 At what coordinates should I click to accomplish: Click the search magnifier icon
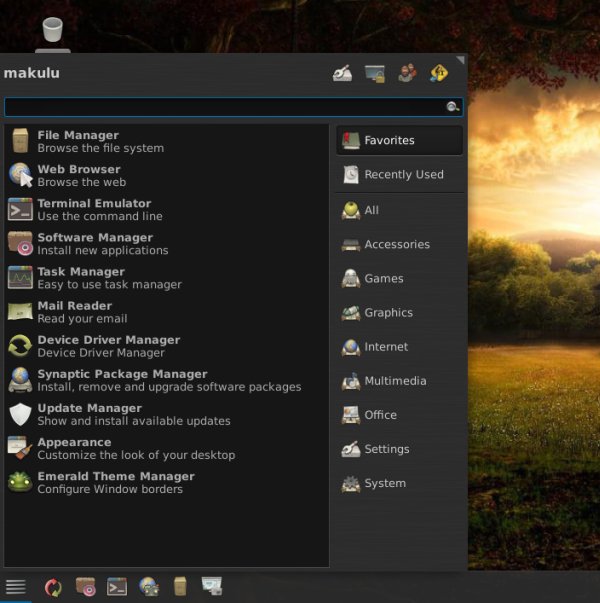[x=452, y=107]
